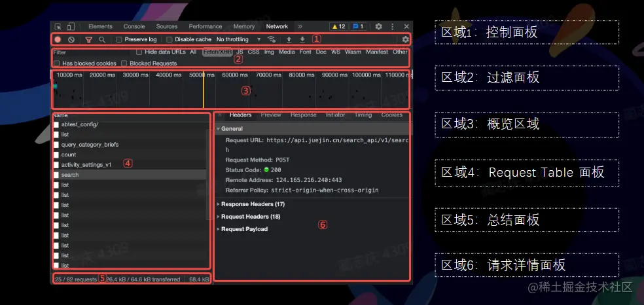
Task: Click the file icon beside query_category_briefs
Action: 57,145
